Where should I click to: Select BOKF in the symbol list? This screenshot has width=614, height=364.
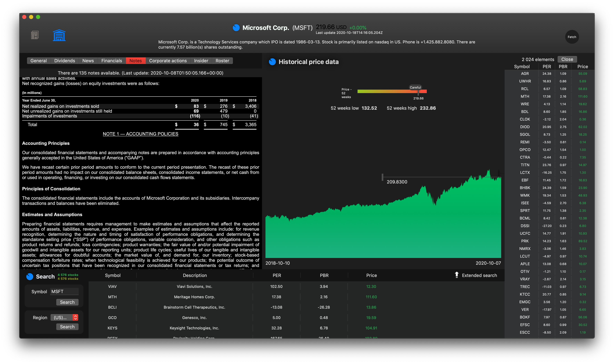(x=549, y=317)
